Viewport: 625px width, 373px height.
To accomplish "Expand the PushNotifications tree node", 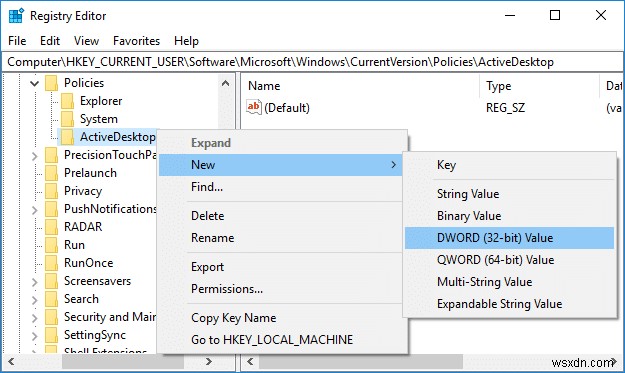I will click(35, 210).
